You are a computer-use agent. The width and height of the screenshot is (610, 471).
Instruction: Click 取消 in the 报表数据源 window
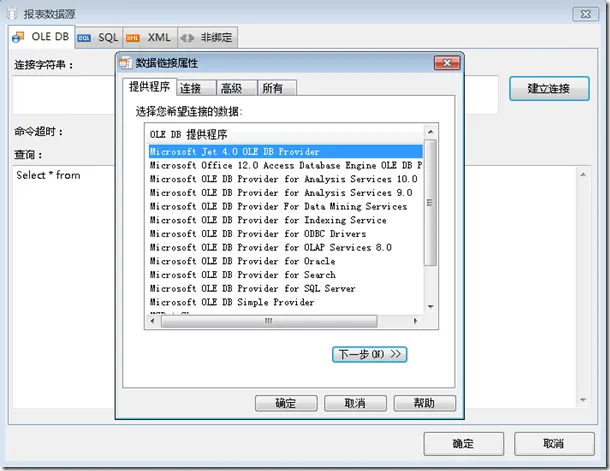click(554, 444)
